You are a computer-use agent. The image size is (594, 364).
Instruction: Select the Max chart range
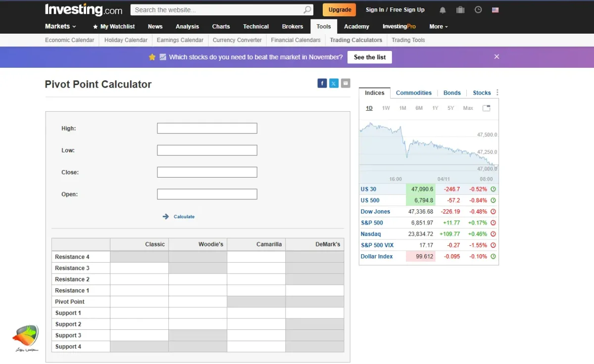pos(468,108)
